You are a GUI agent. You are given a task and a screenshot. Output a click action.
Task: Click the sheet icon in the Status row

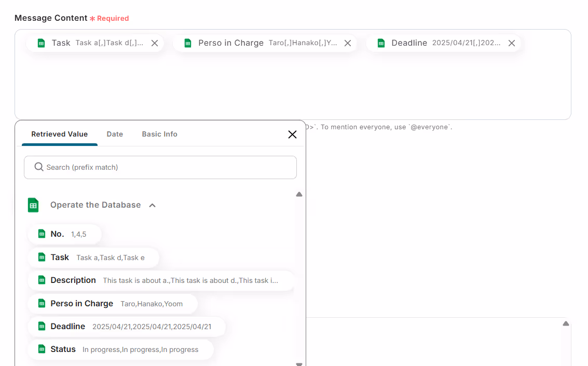coord(42,349)
